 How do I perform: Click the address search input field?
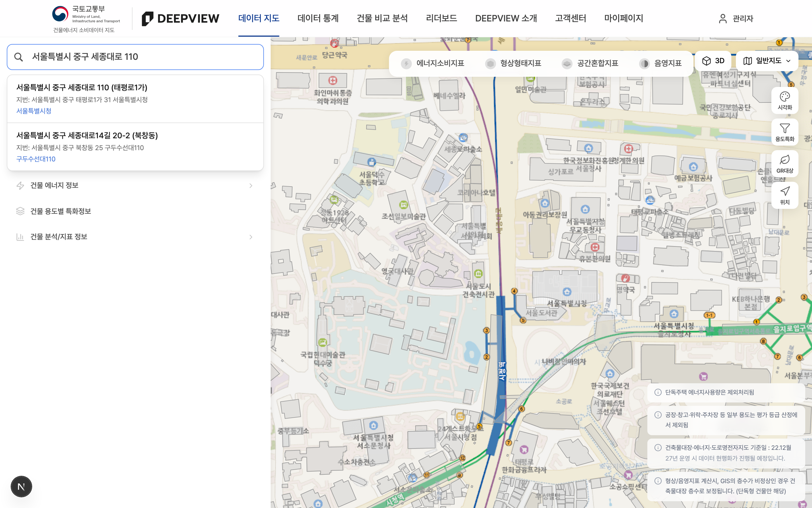[x=135, y=57]
